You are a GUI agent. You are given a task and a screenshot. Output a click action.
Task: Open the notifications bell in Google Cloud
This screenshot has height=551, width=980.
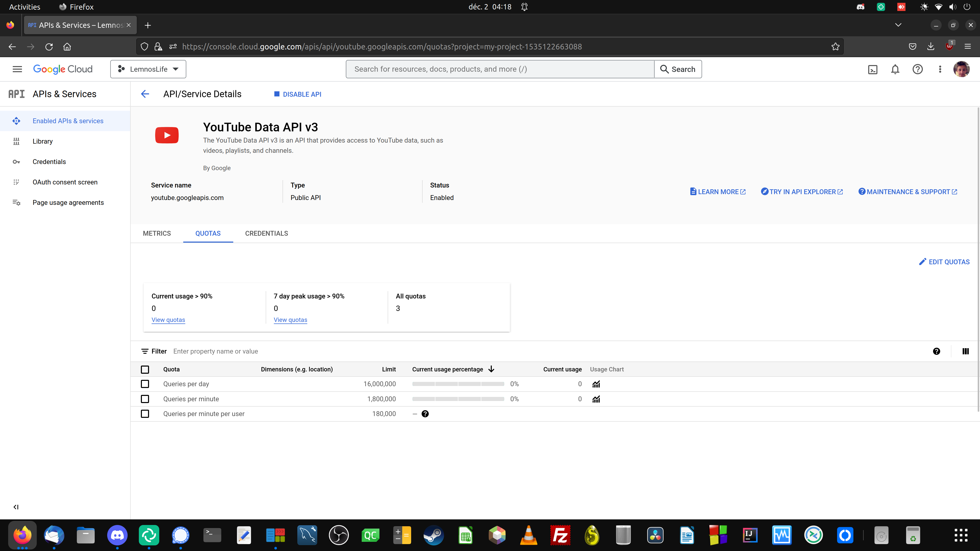tap(895, 69)
